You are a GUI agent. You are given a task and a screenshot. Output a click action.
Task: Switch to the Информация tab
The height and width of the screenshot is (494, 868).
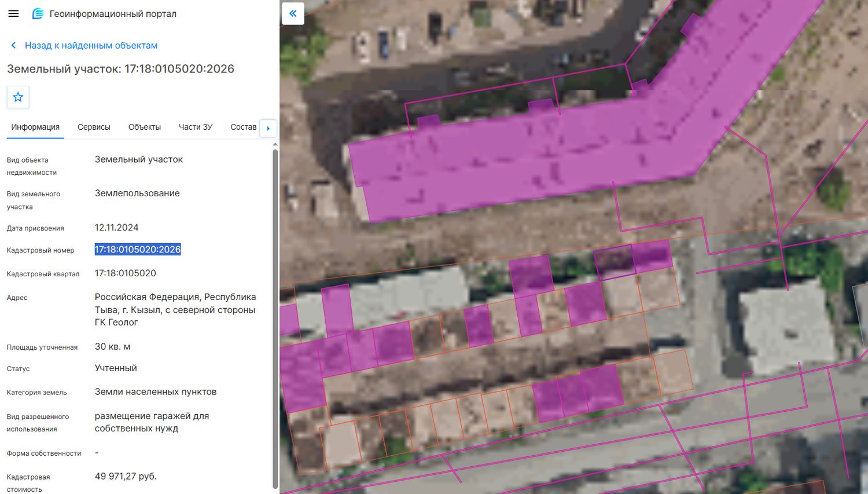[x=35, y=127]
